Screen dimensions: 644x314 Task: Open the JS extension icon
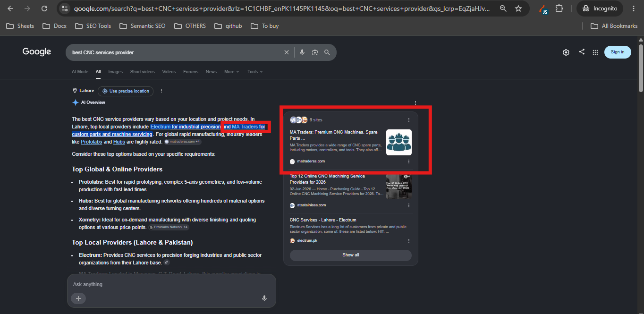pyautogui.click(x=543, y=8)
